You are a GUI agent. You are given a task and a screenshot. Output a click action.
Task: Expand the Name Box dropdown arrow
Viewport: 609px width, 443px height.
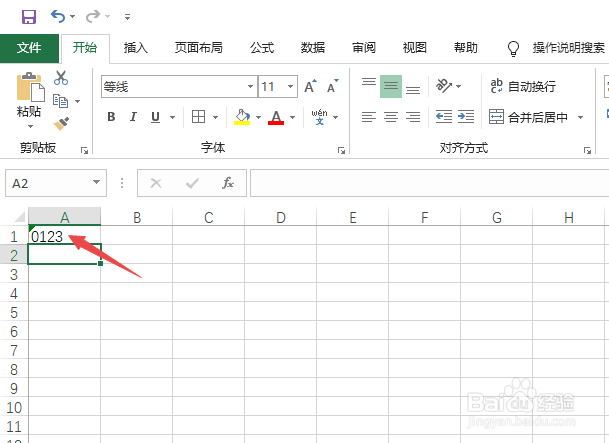96,182
